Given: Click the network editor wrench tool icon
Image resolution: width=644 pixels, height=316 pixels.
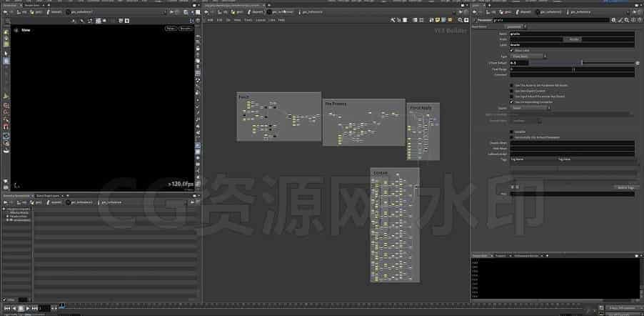Looking at the screenshot, I should pyautogui.click(x=393, y=20).
